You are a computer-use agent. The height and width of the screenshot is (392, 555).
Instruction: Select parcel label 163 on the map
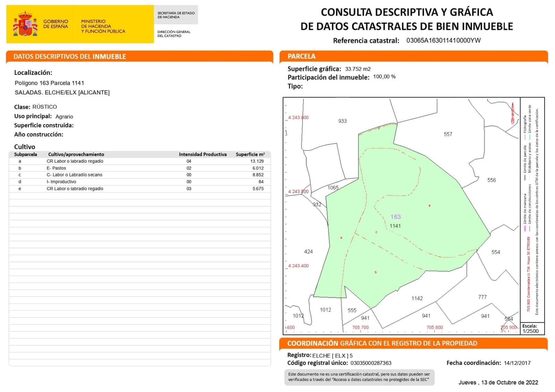[x=395, y=216]
